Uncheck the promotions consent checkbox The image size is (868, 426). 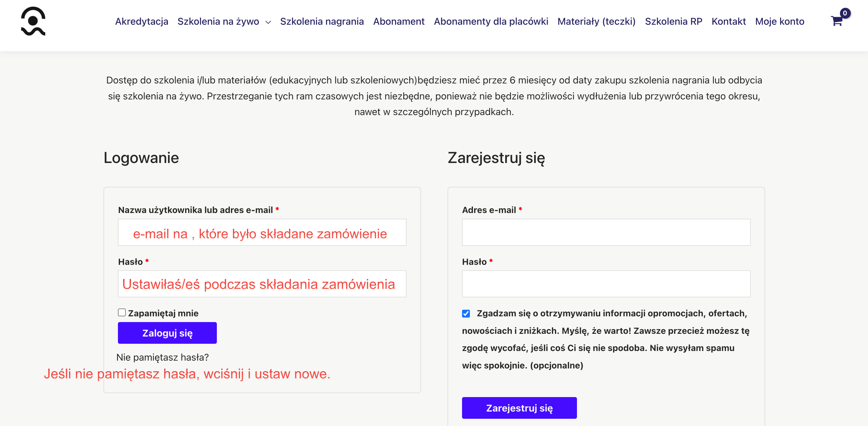[x=466, y=314]
